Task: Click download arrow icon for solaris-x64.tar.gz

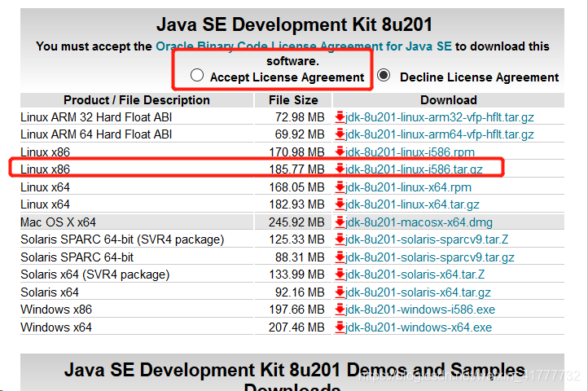Action: click(x=340, y=292)
